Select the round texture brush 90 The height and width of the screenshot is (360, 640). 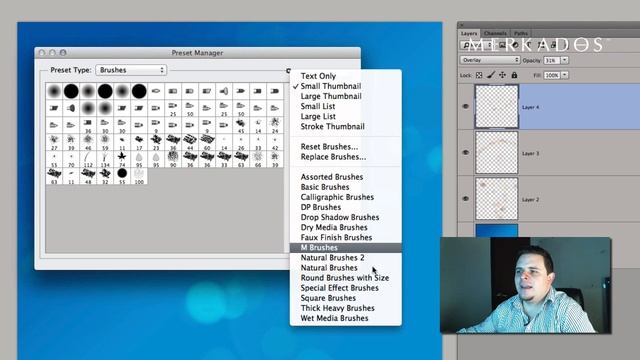(173, 158)
